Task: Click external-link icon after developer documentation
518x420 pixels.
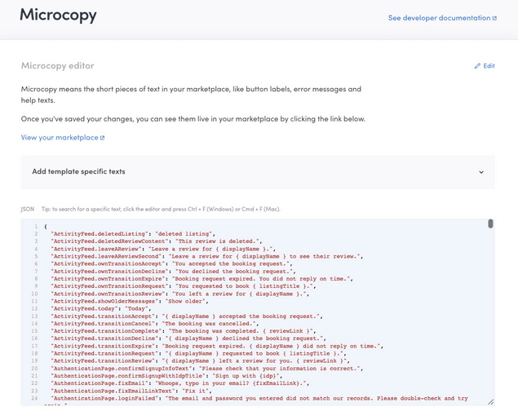Action: click(x=494, y=18)
